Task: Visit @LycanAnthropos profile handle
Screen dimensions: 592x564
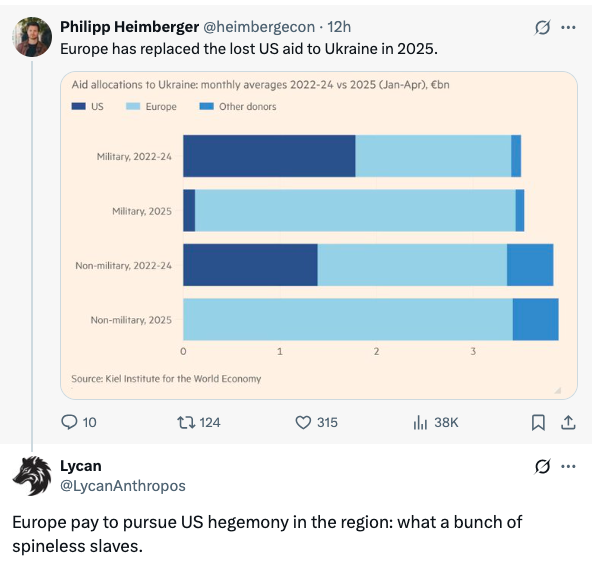Action: point(123,485)
